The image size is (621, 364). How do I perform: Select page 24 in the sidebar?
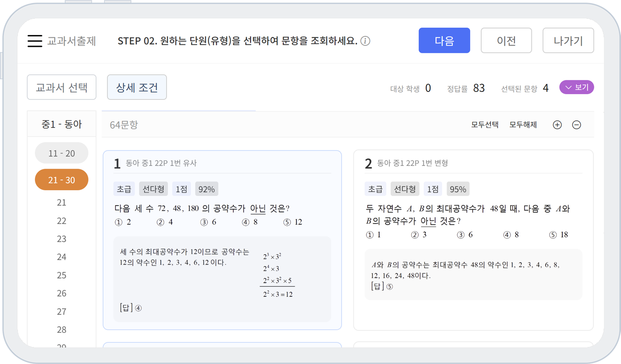pos(62,257)
